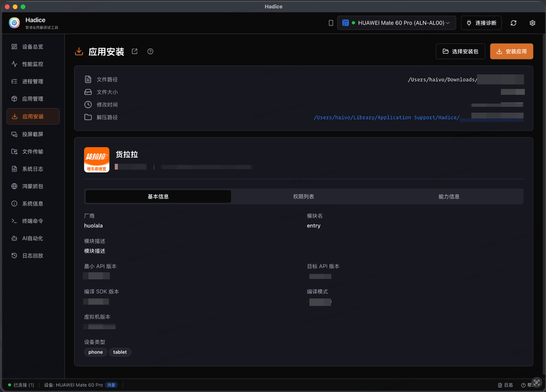Click the 厂商 value huolala

[94, 226]
